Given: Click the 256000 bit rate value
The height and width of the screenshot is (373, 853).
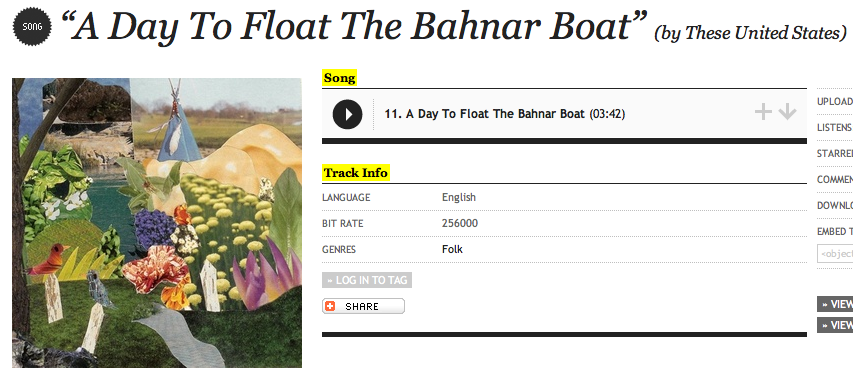Looking at the screenshot, I should point(460,223).
